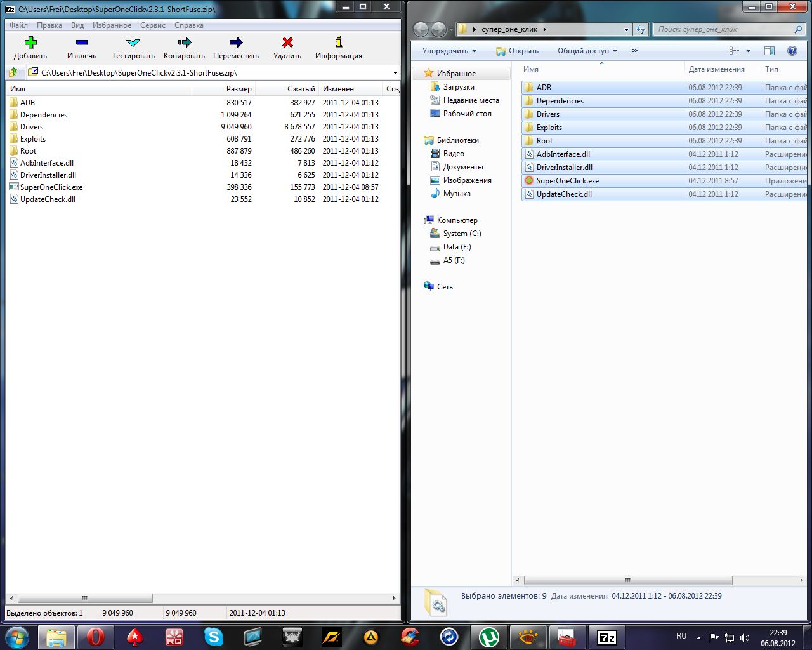This screenshot has width=812, height=650.
Task: Open Data (E:) drive in Explorer
Action: click(x=457, y=247)
